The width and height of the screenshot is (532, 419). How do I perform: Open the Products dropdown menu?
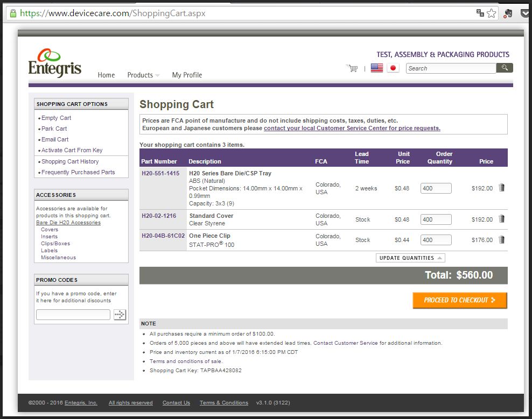(143, 75)
